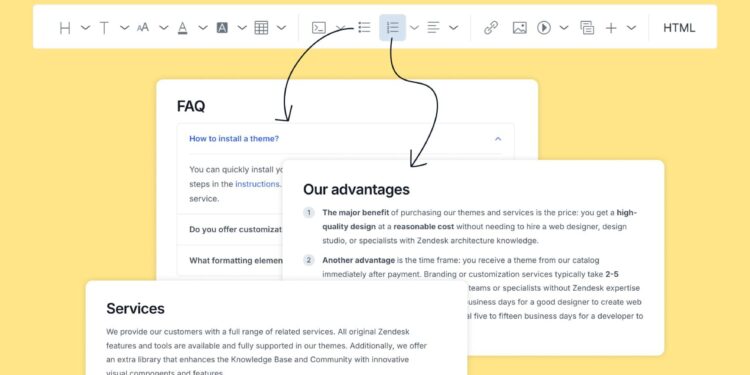Click the 'Services' heading
Image resolution: width=750 pixels, height=375 pixels.
(135, 309)
